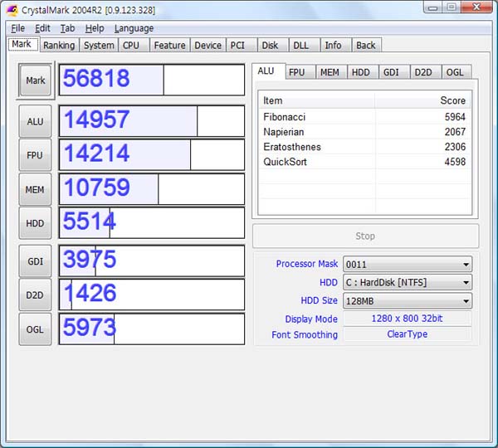Image resolution: width=498 pixels, height=448 pixels.
Task: Click the ALU score 14957 bar
Action: pos(152,121)
